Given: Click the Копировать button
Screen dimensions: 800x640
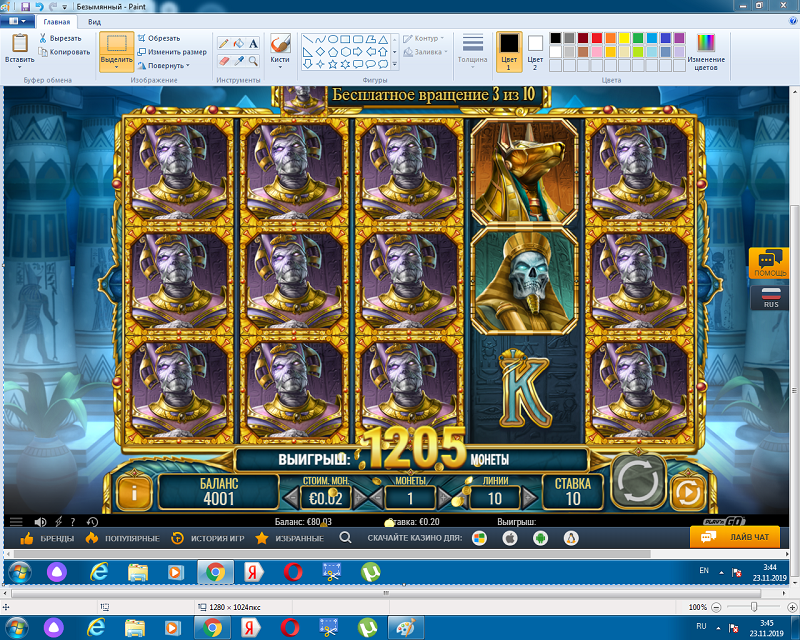Looking at the screenshot, I should (64, 52).
